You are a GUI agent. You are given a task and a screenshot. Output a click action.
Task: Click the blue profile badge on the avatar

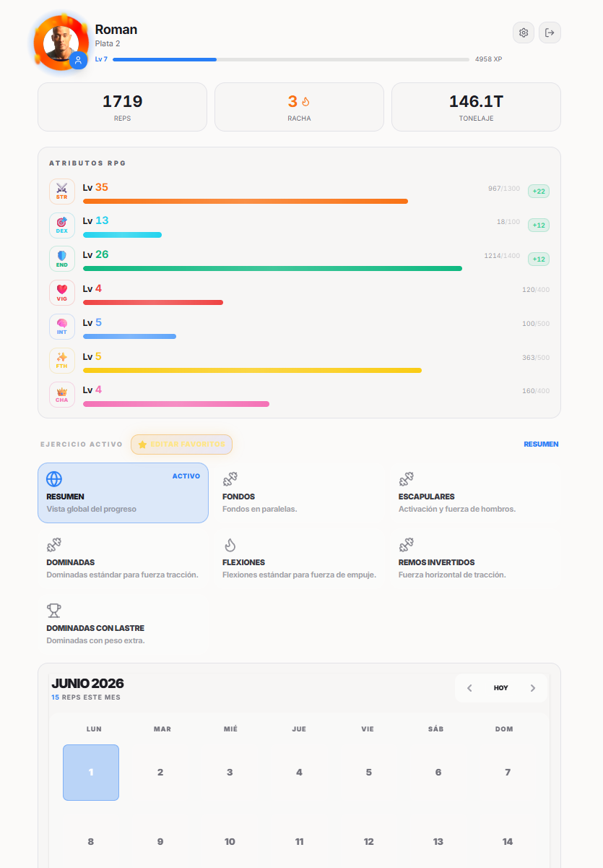(x=79, y=61)
